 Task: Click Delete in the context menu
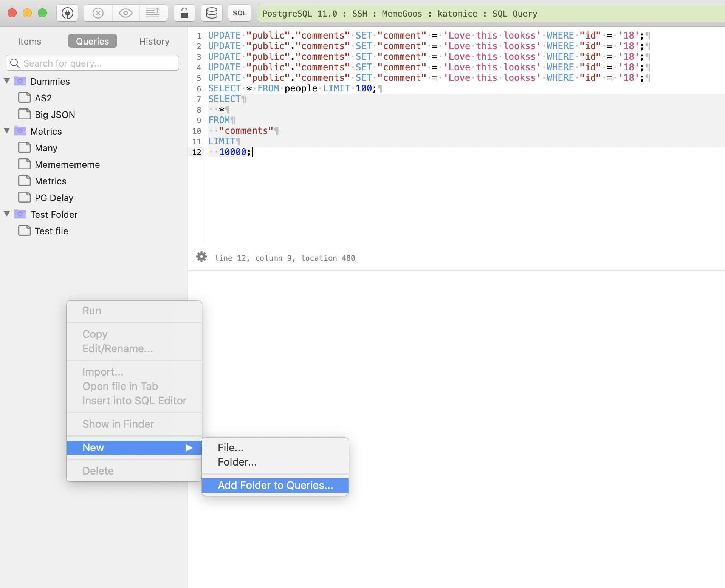click(x=98, y=471)
